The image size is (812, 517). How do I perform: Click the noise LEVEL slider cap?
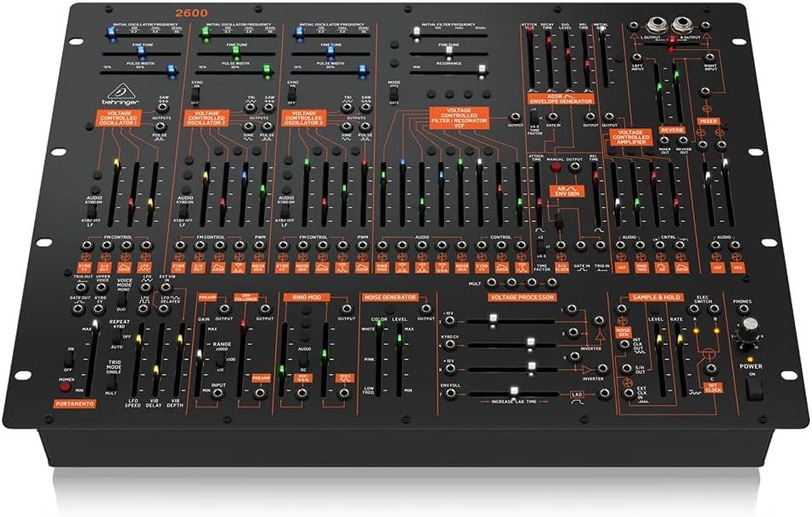[x=399, y=340]
